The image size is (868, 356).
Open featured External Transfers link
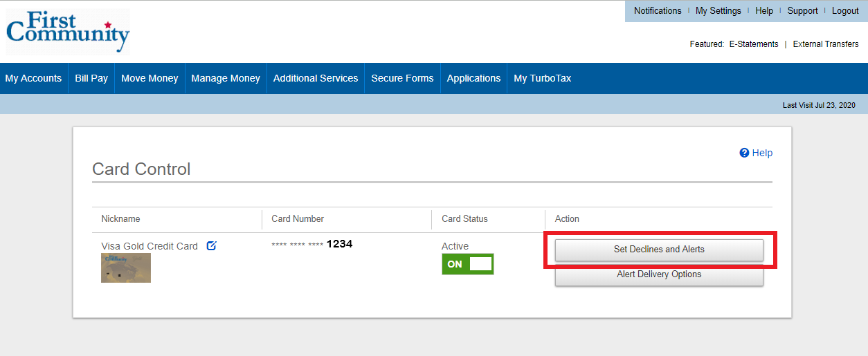(826, 44)
